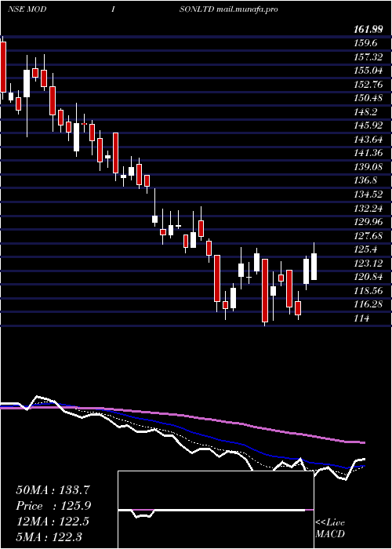Click inside the MACD inset panel
This screenshot has height=549, width=392.
[x=216, y=510]
